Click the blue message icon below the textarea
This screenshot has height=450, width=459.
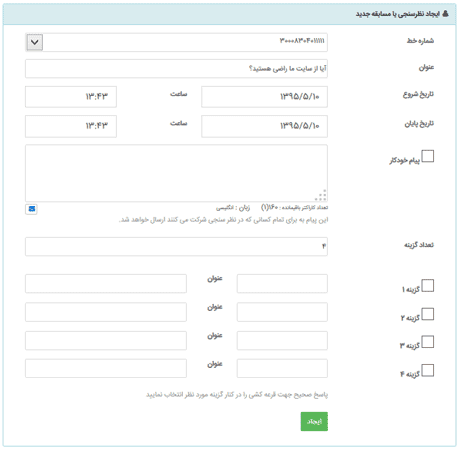click(31, 209)
